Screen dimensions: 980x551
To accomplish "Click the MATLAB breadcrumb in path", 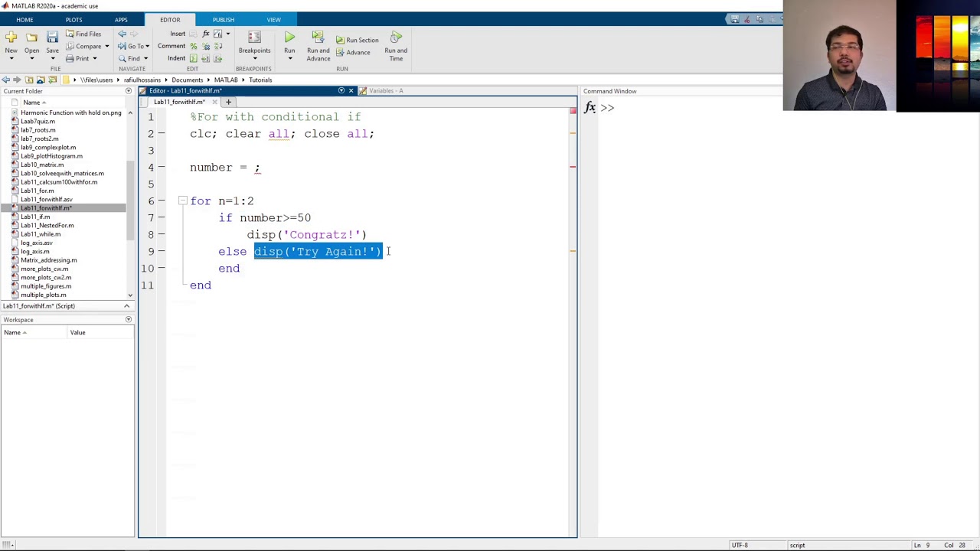I will click(225, 80).
